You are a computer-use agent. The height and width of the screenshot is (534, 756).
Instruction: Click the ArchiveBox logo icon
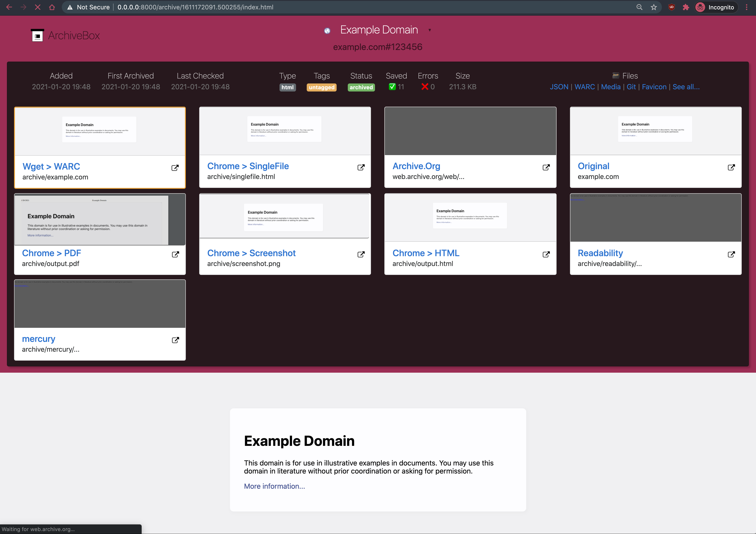[x=37, y=35]
